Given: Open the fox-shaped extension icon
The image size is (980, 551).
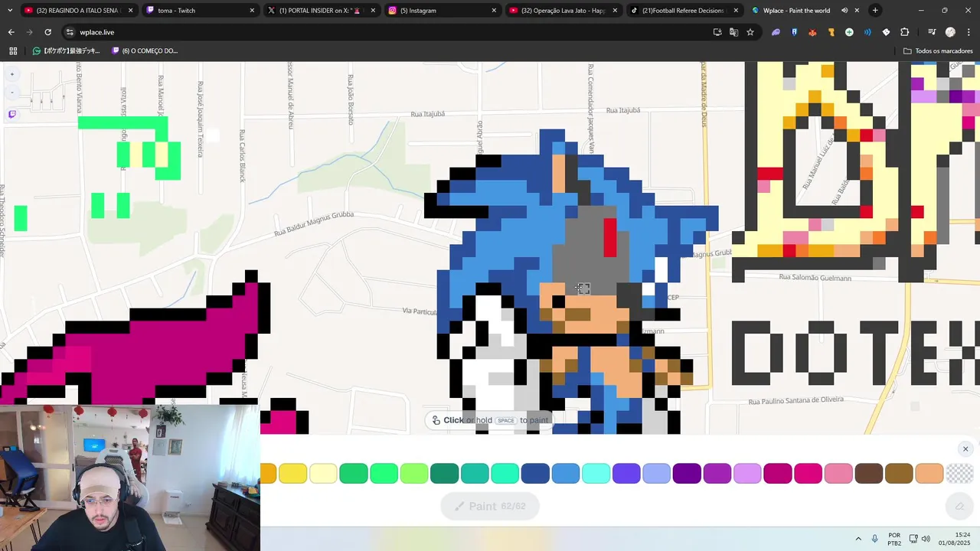Looking at the screenshot, I should tap(812, 32).
